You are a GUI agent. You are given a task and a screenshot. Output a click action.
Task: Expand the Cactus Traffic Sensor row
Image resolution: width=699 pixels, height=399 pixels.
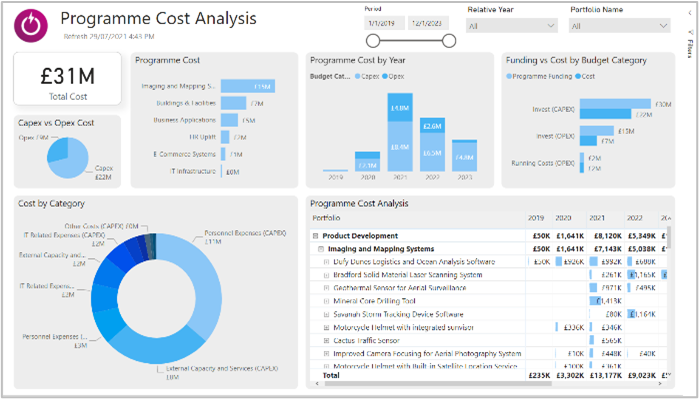(x=326, y=341)
